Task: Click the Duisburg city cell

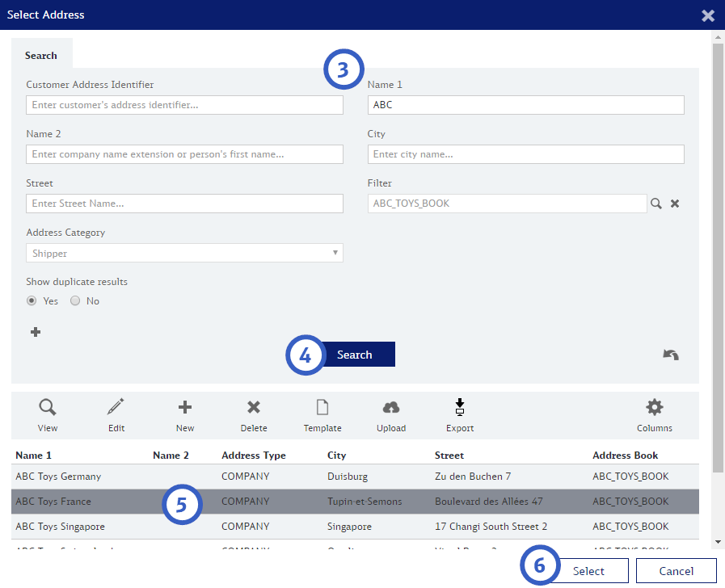Action: [348, 477]
